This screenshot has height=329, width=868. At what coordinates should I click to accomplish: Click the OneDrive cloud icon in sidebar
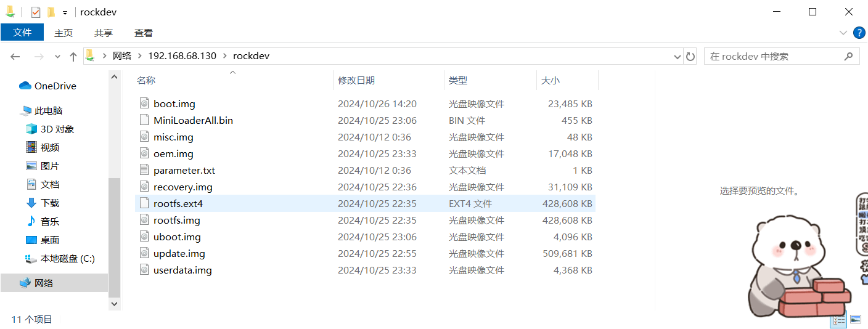[x=25, y=86]
